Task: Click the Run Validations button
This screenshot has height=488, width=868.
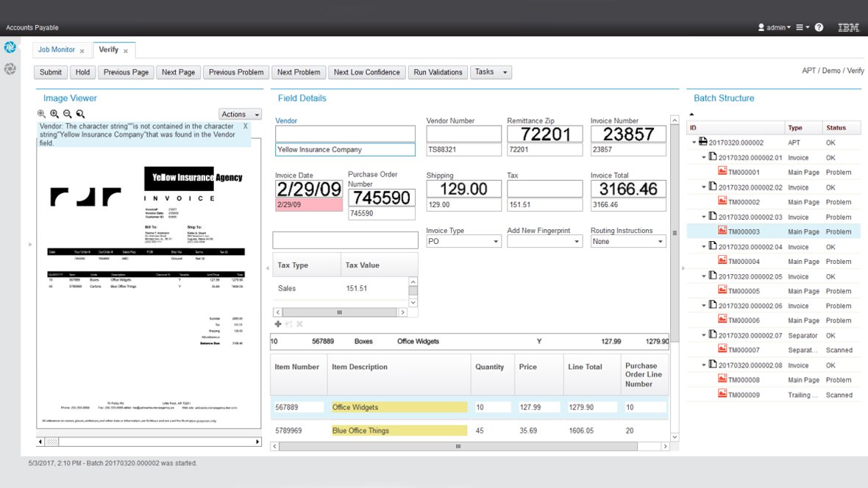Action: pyautogui.click(x=438, y=72)
